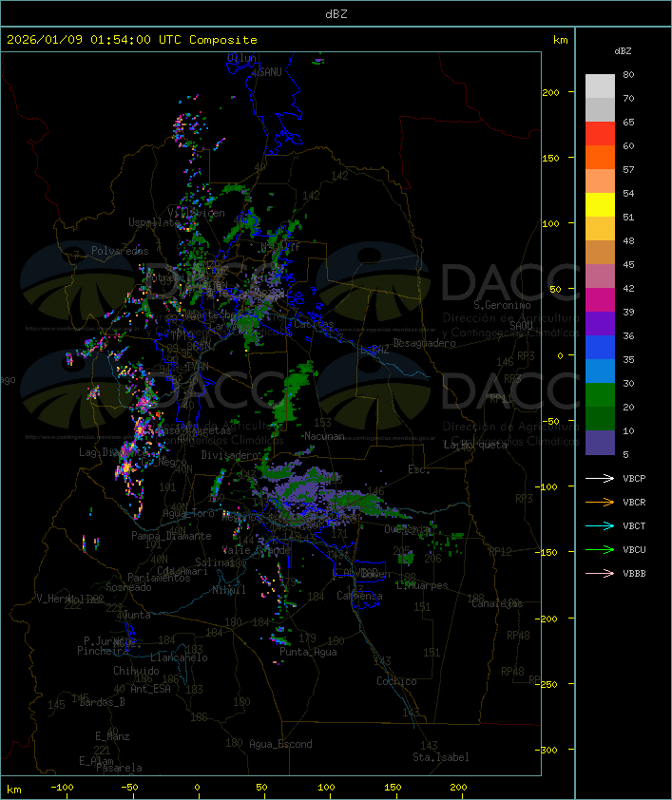This screenshot has height=800, width=672.
Task: Click the -100 tick on the bottom axis
Action: (x=63, y=788)
